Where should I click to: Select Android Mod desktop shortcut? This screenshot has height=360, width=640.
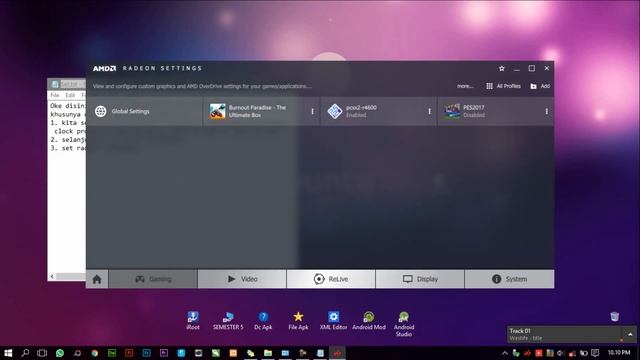[369, 320]
